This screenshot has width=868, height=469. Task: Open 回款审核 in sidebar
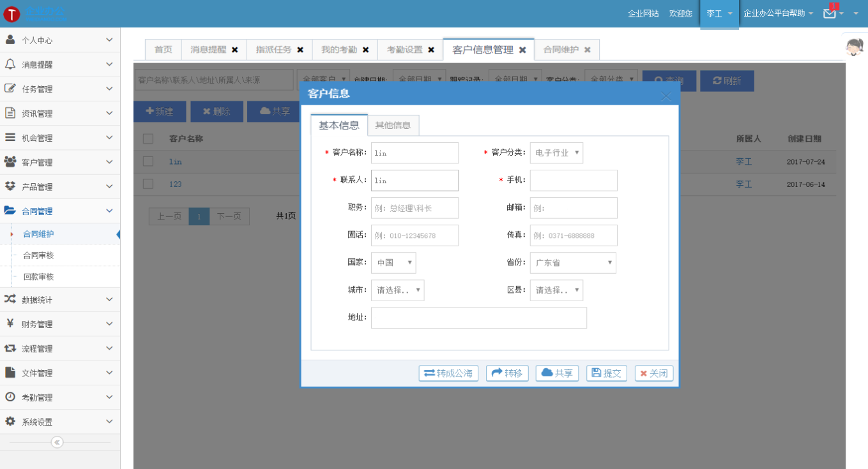point(38,277)
